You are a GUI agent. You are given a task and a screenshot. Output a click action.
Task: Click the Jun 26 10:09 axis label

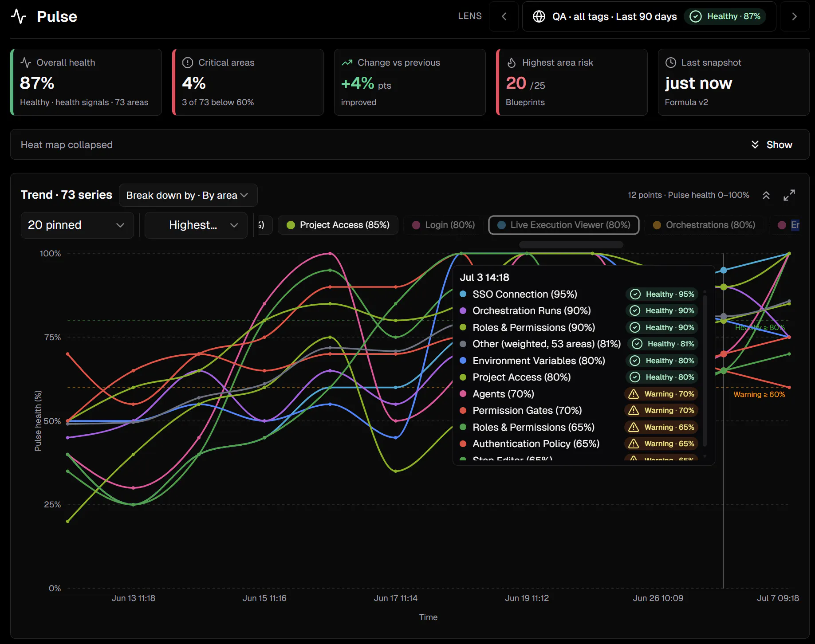[x=658, y=598]
